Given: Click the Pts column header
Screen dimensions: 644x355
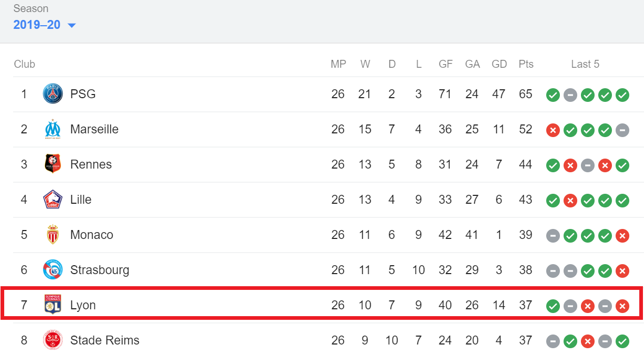Looking at the screenshot, I should (x=526, y=64).
